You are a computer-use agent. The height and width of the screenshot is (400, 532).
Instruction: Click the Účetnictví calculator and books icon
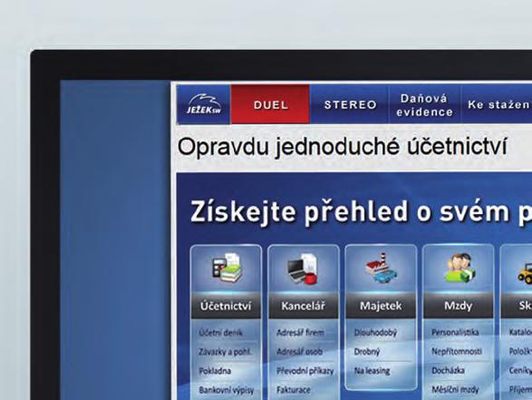coord(227,268)
